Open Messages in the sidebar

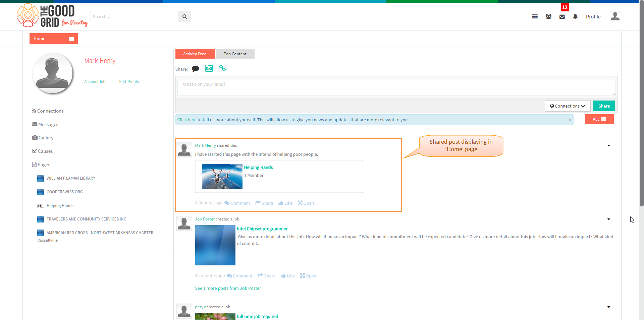[45, 124]
